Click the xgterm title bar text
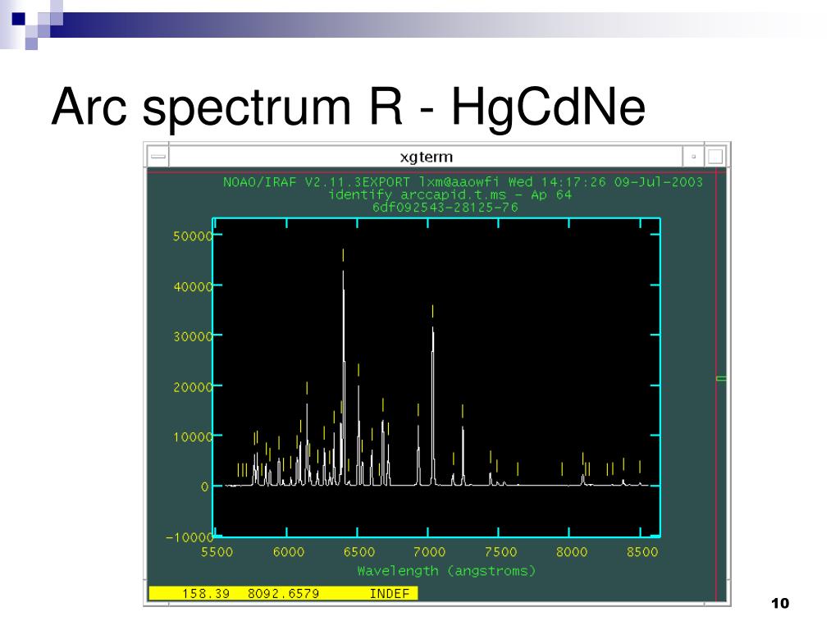This screenshot has width=840, height=630. click(426, 157)
